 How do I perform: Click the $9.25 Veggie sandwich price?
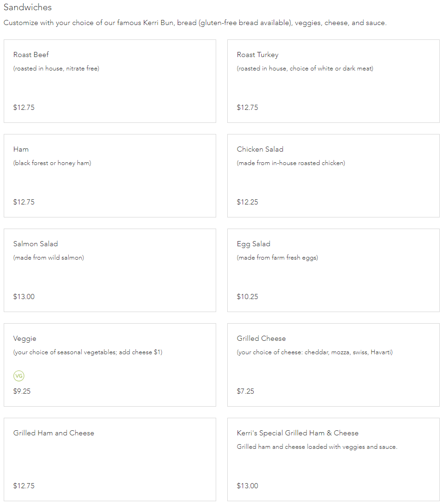(x=22, y=391)
